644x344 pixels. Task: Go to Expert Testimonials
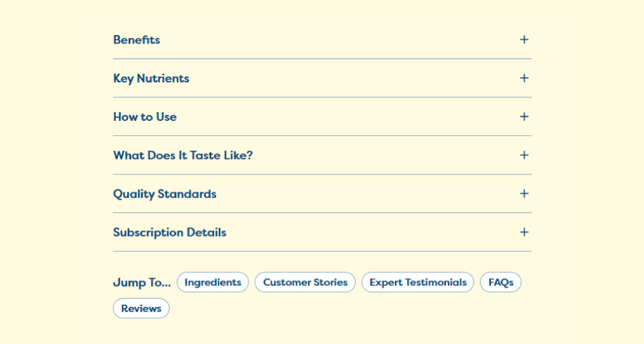pos(418,282)
